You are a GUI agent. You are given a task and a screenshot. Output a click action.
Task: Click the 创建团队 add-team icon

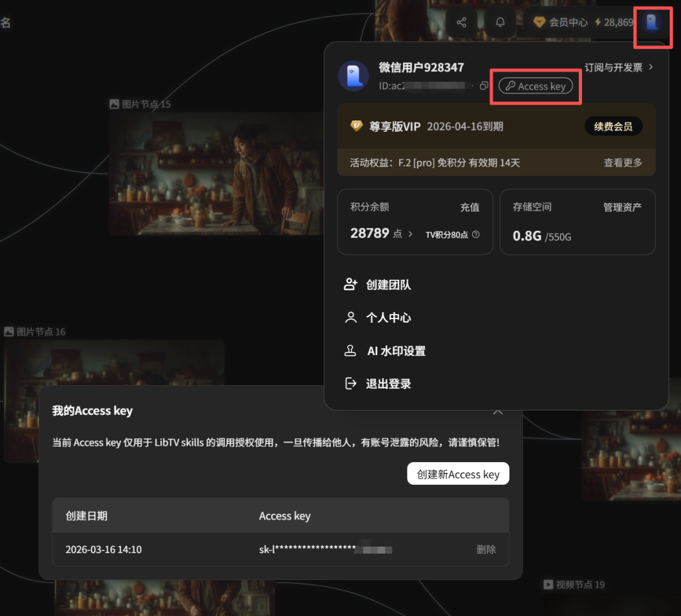coord(351,284)
